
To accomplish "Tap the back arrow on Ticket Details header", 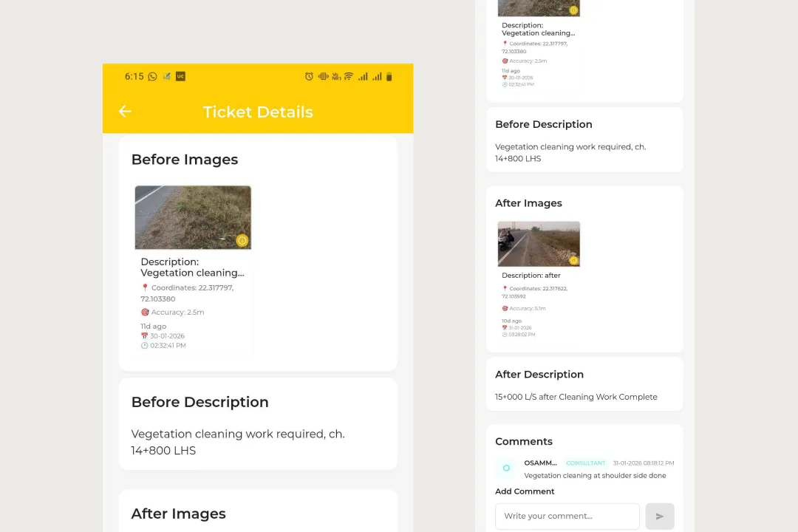I will pyautogui.click(x=124, y=111).
